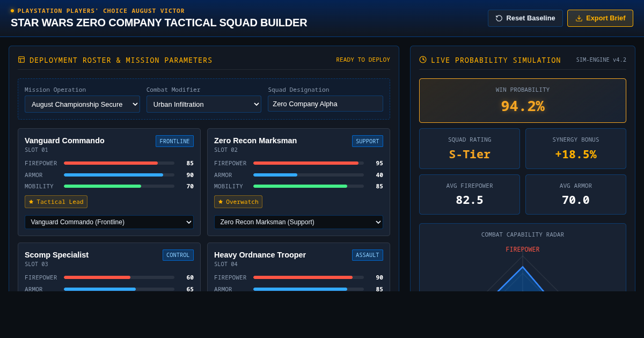Click the Scomp Specialist card title
Image resolution: width=644 pixels, height=338 pixels.
(56, 255)
